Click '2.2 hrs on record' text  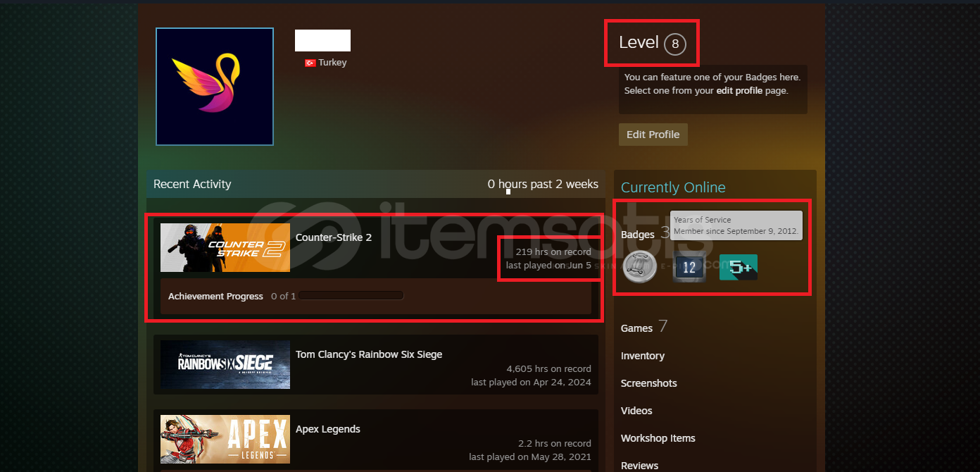pos(555,443)
